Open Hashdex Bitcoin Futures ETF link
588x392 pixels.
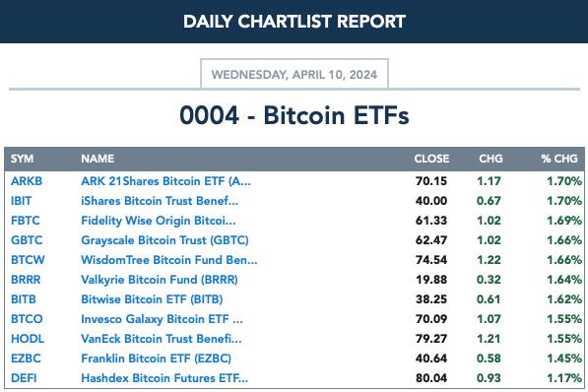pos(164,378)
